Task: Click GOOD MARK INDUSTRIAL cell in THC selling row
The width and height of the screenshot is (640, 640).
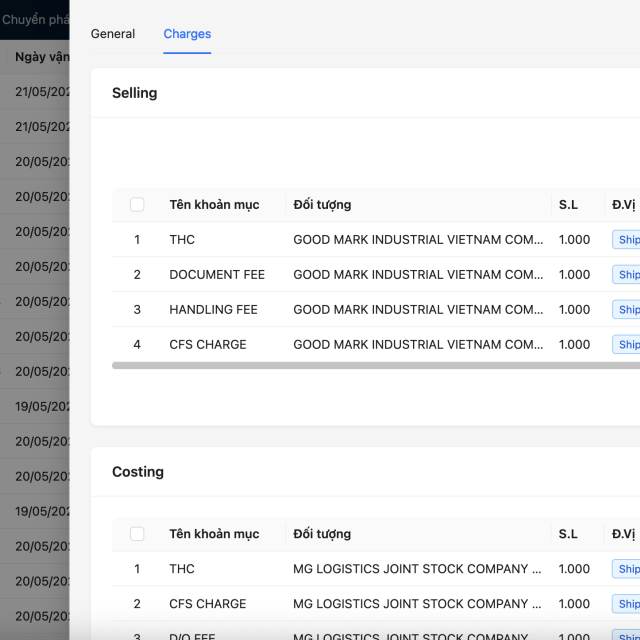Action: (x=418, y=240)
